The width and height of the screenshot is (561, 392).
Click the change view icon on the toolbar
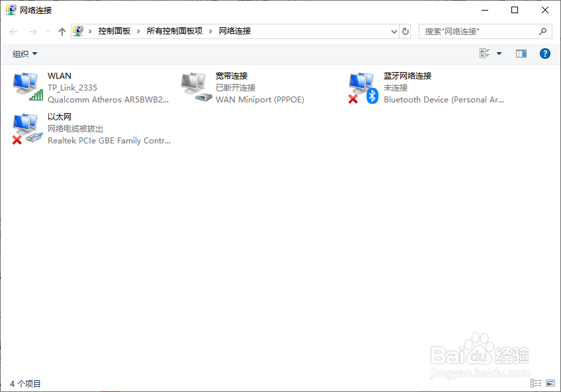484,54
